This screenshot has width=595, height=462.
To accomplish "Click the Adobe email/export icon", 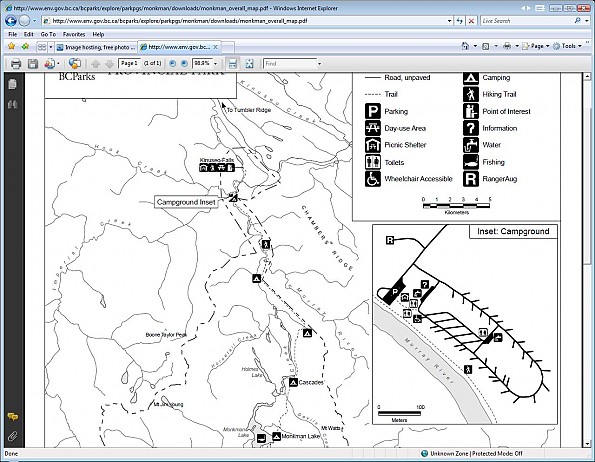I will (x=50, y=64).
